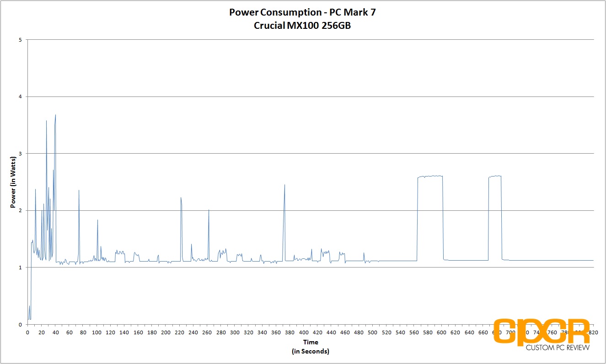The image size is (606, 364).
Task: Select the time axis tick label "440"
Action: (x=331, y=332)
